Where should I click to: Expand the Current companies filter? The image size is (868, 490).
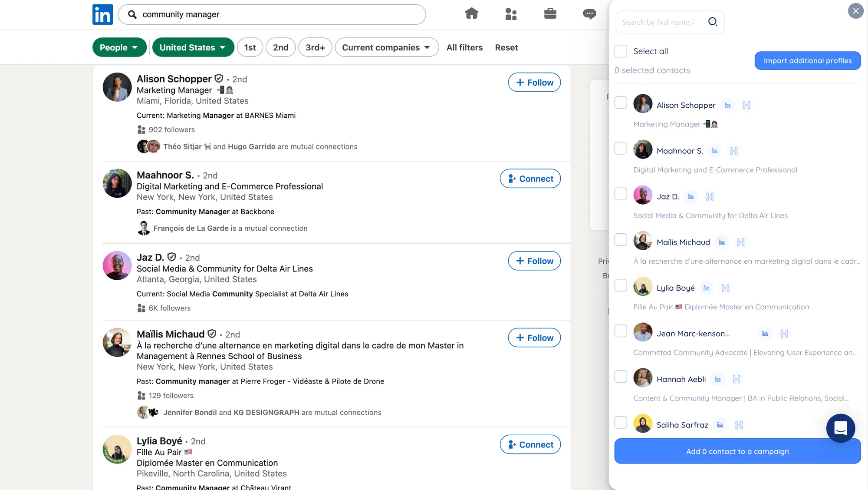(387, 47)
